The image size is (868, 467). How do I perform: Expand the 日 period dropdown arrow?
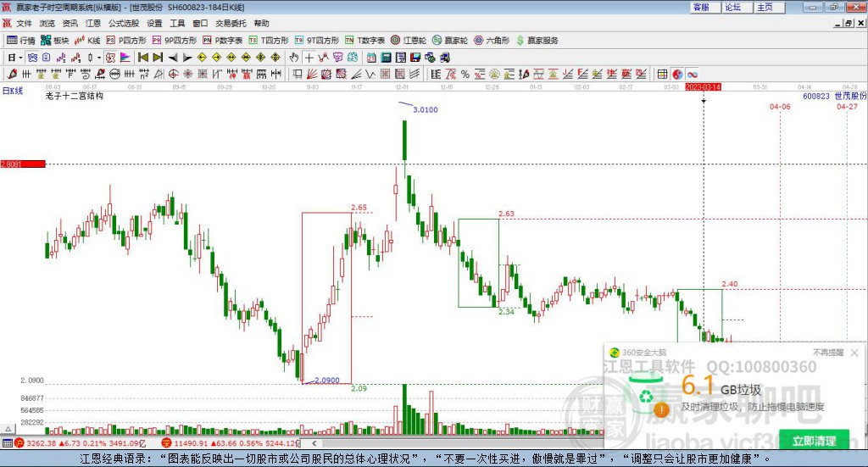tap(20, 58)
